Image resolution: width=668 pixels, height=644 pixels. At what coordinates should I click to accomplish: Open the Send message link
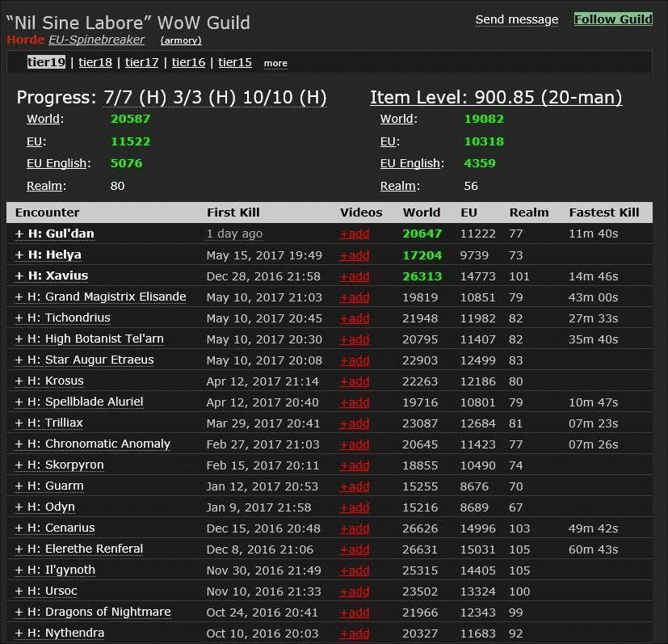coord(516,19)
